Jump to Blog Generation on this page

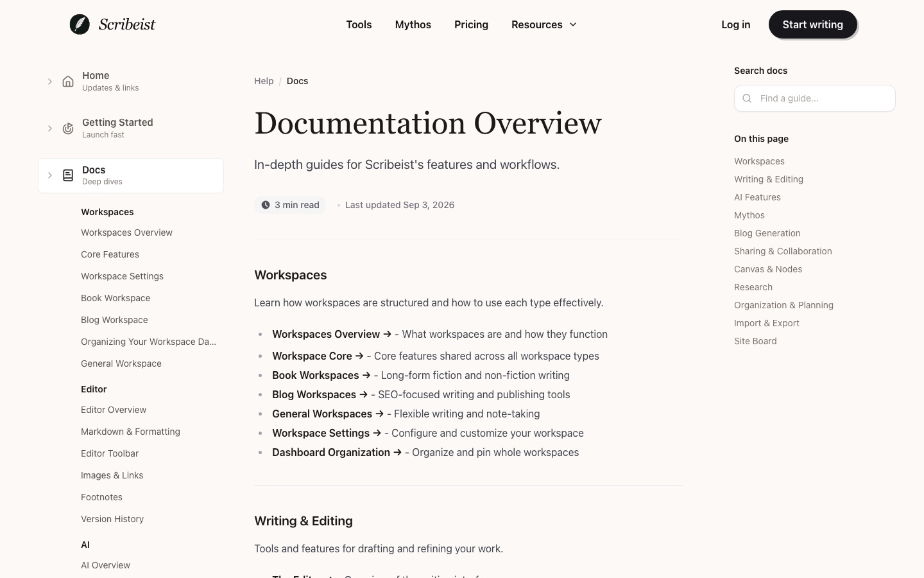coord(767,233)
